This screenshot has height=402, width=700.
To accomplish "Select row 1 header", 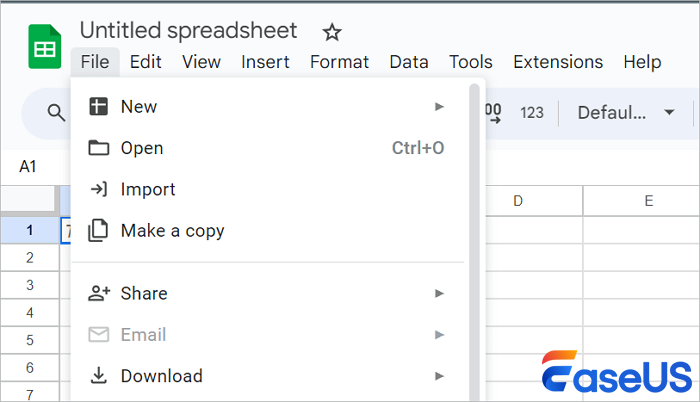I will point(29,230).
